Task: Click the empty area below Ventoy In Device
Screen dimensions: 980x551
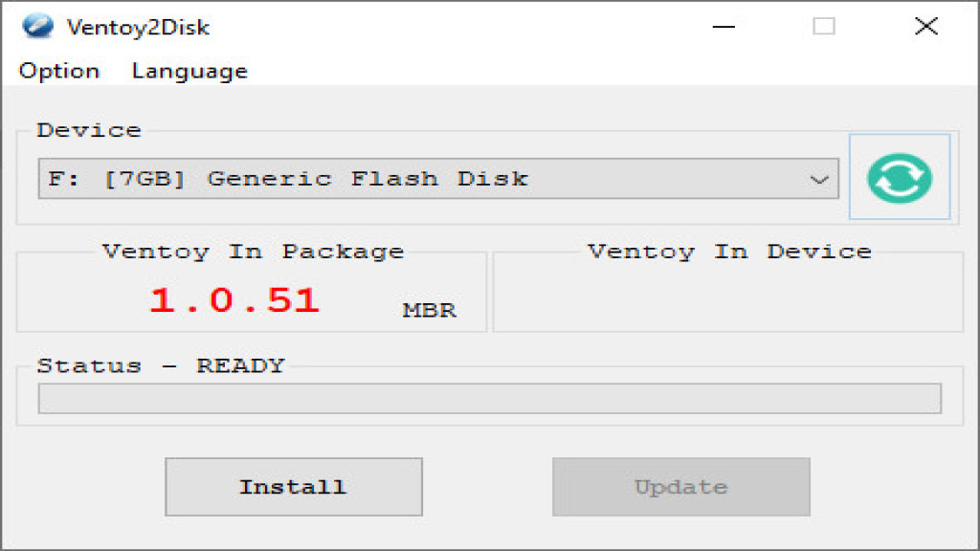Action: pos(727,301)
